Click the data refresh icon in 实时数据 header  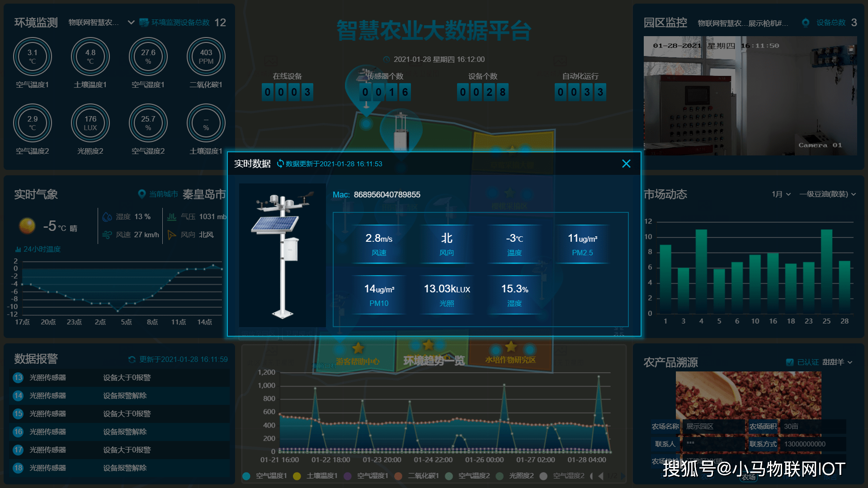click(280, 164)
